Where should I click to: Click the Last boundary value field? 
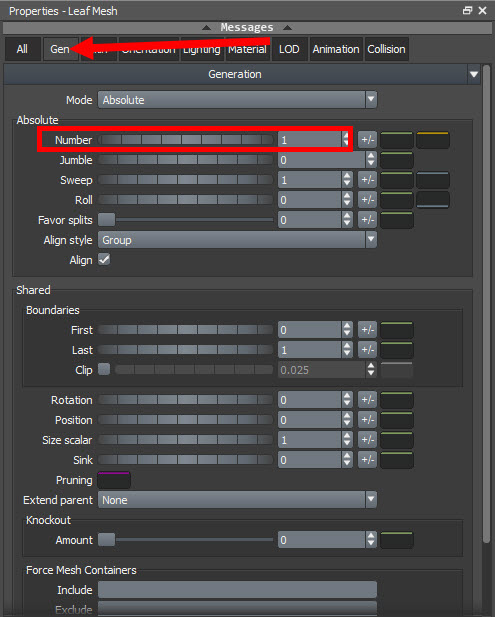[309, 350]
